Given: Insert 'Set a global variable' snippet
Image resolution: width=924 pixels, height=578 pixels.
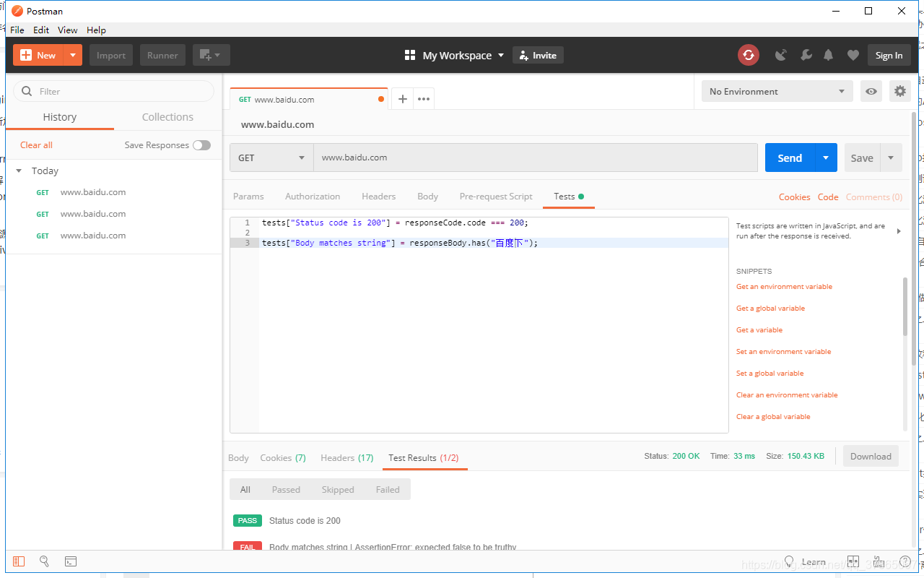Looking at the screenshot, I should (x=770, y=374).
